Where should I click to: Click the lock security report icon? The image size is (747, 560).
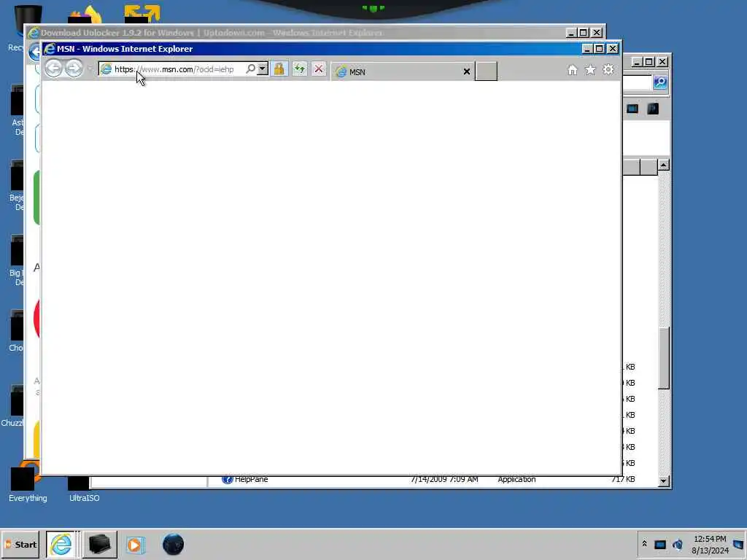click(x=279, y=69)
